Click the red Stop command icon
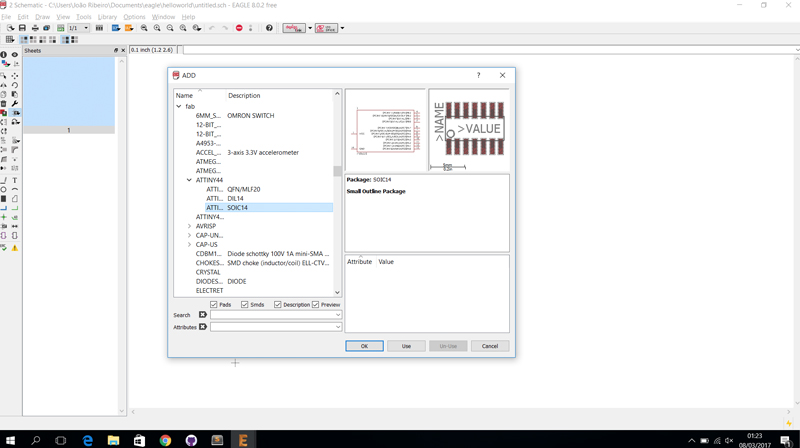 pyautogui.click(x=239, y=28)
